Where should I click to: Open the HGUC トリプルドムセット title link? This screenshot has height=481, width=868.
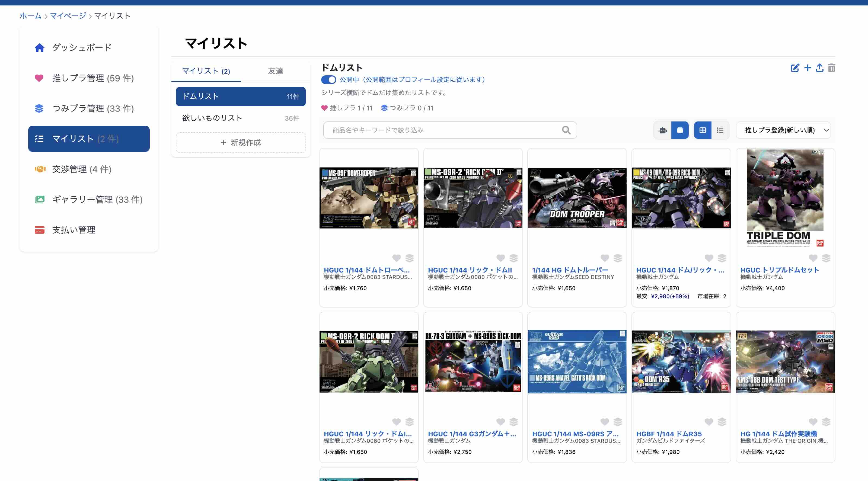(779, 270)
